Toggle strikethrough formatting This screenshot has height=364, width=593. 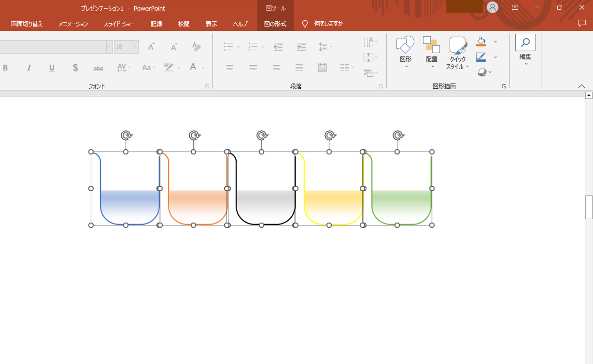coord(98,68)
